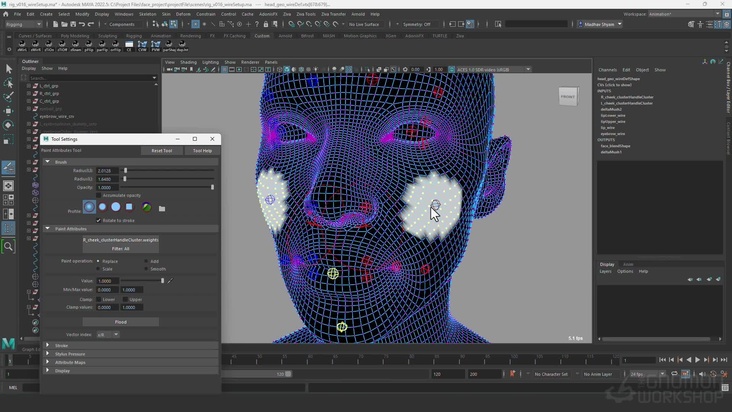Switch to the Rigging shelf tab

coord(134,36)
